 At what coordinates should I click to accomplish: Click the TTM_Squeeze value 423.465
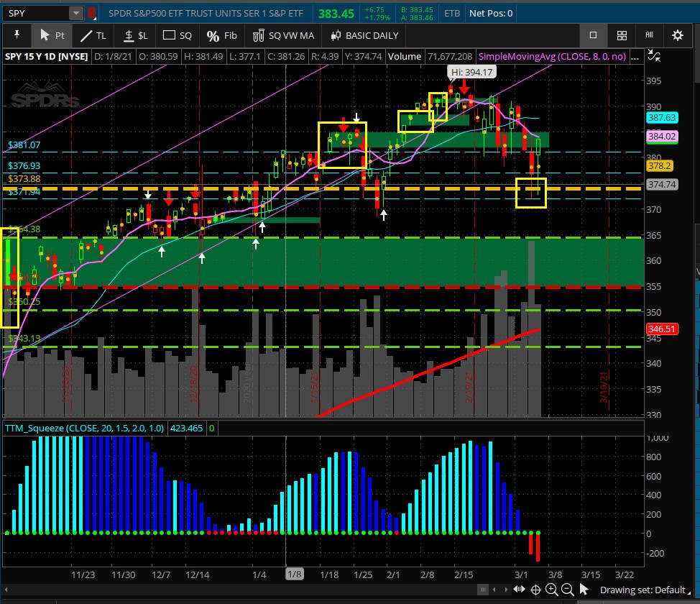[186, 429]
